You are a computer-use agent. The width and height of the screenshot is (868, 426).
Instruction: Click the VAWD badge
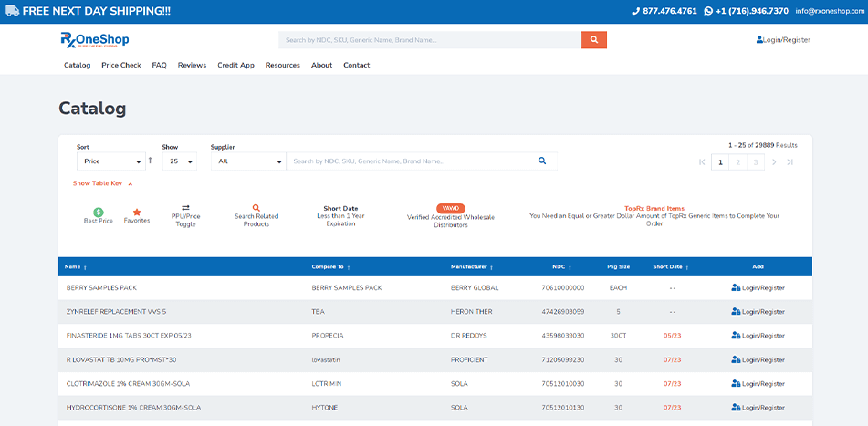tap(451, 209)
